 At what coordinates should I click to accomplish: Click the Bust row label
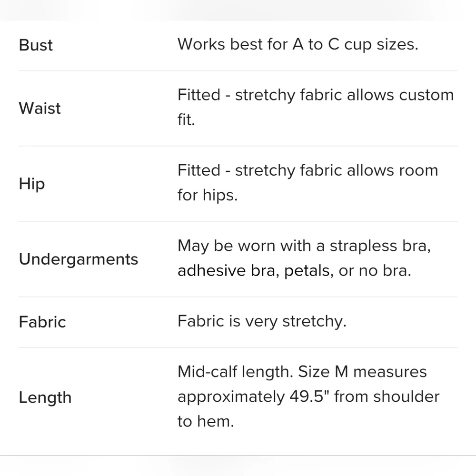pos(36,45)
